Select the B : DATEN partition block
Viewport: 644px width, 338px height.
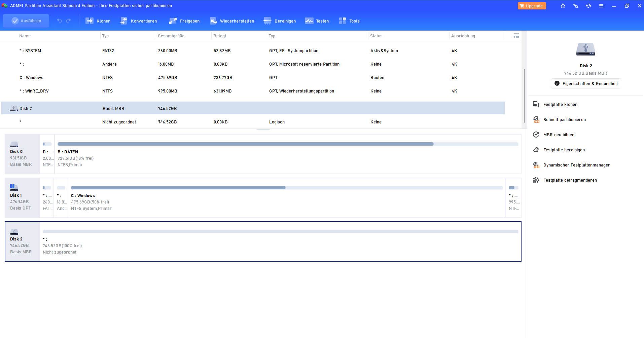coord(288,154)
